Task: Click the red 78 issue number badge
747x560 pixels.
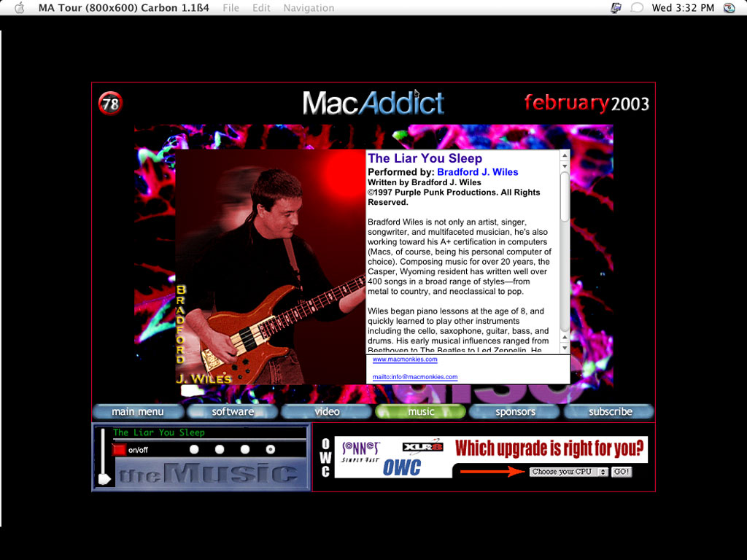Action: tap(111, 103)
